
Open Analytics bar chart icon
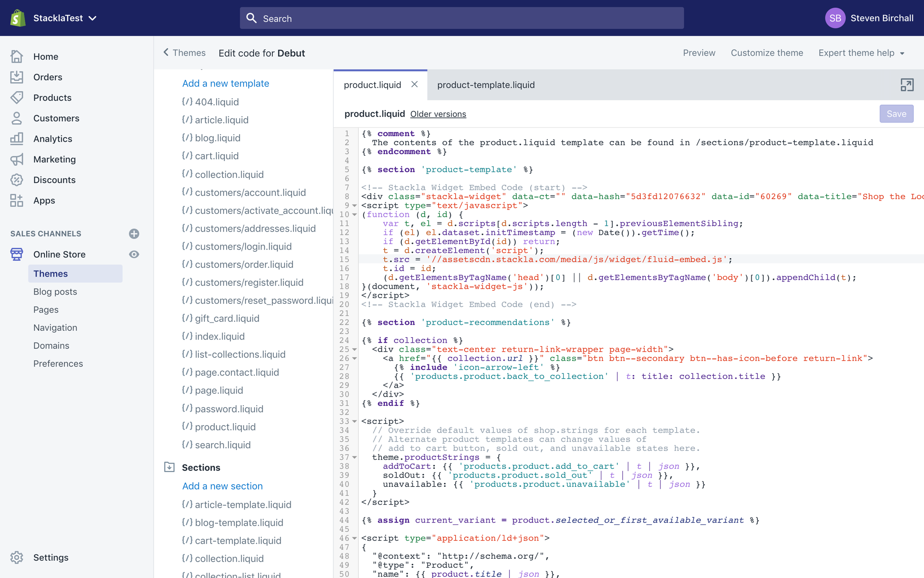(16, 139)
